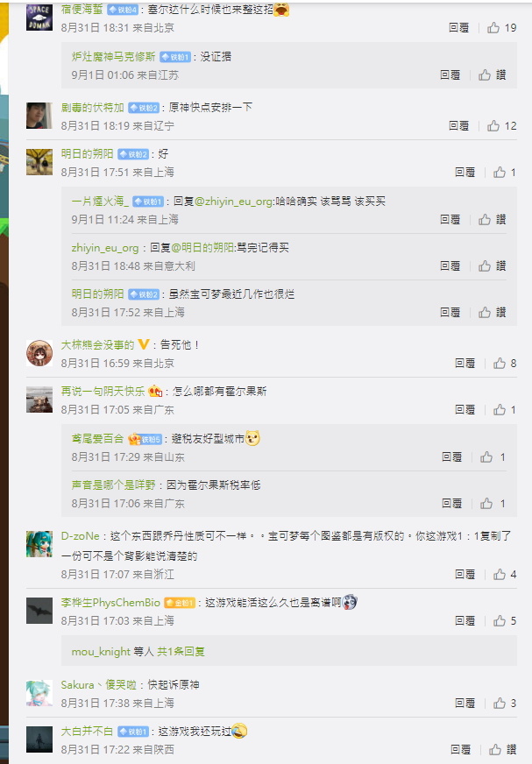Like Sakura、傻哭啦's comment 快起诉原神
Viewport: 532px width, 764px height.
pos(504,703)
